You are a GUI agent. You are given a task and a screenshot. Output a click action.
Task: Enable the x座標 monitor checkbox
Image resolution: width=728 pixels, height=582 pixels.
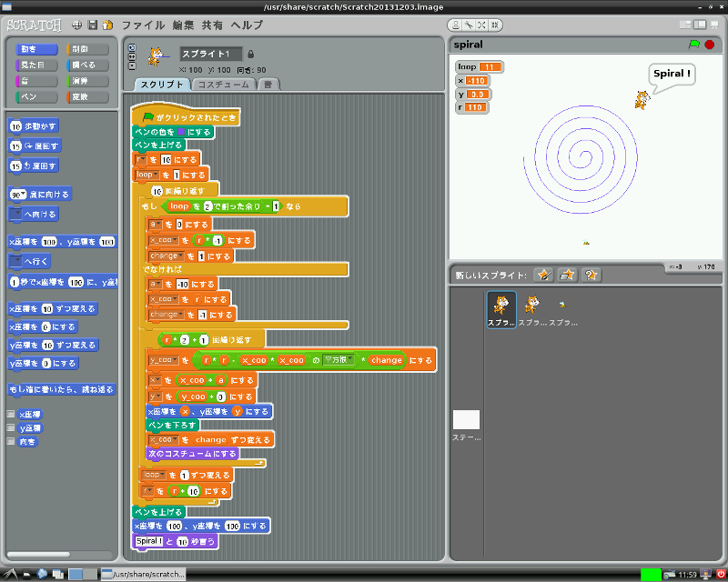coord(11,414)
